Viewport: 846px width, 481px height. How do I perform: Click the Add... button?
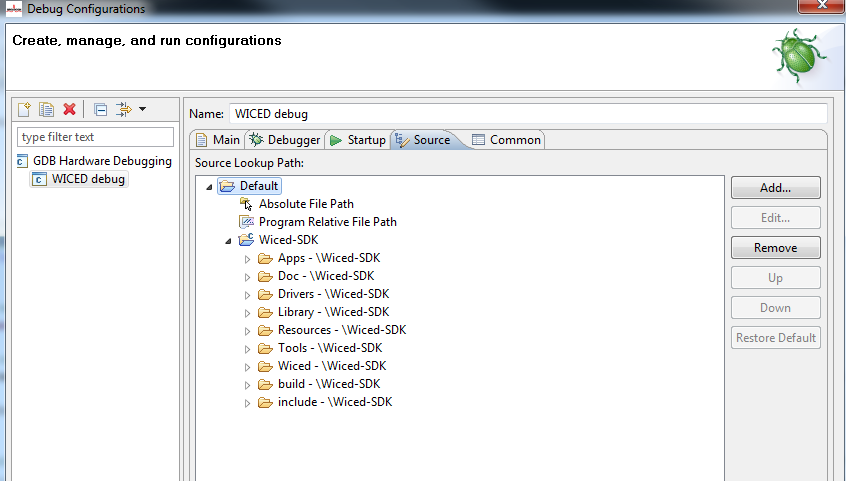(x=775, y=188)
